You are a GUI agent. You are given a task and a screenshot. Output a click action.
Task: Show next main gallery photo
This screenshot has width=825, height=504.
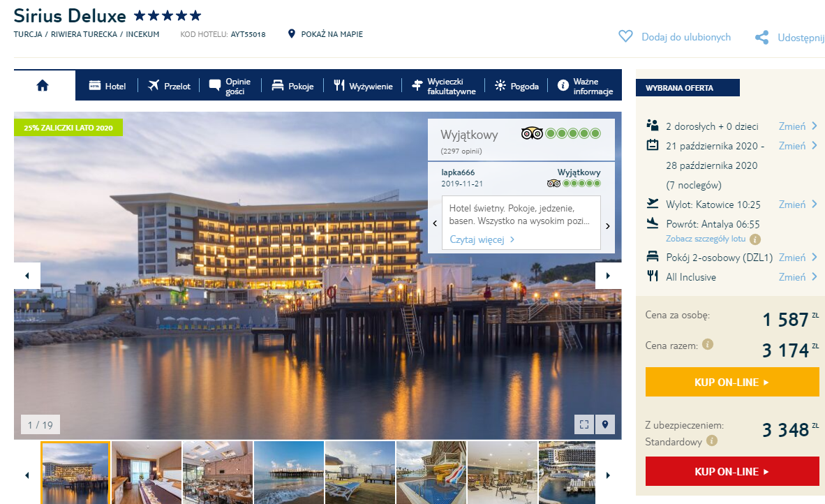click(608, 276)
